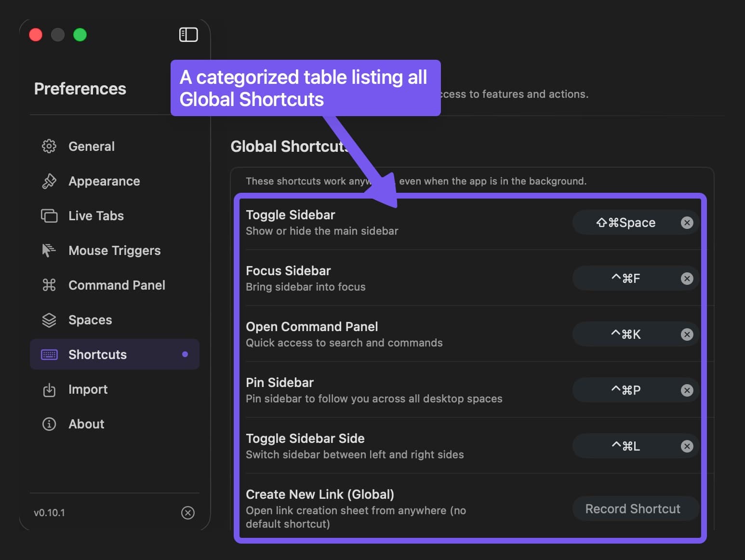The width and height of the screenshot is (745, 560).
Task: Click the Live Tabs panel icon
Action: tap(49, 215)
